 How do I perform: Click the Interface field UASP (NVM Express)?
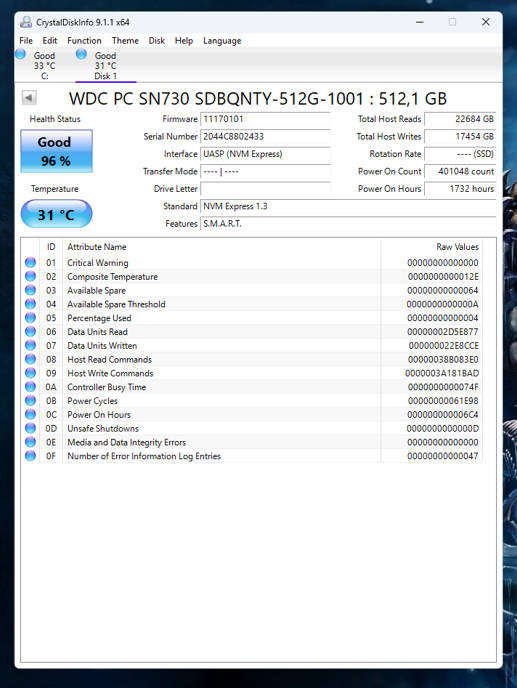266,154
